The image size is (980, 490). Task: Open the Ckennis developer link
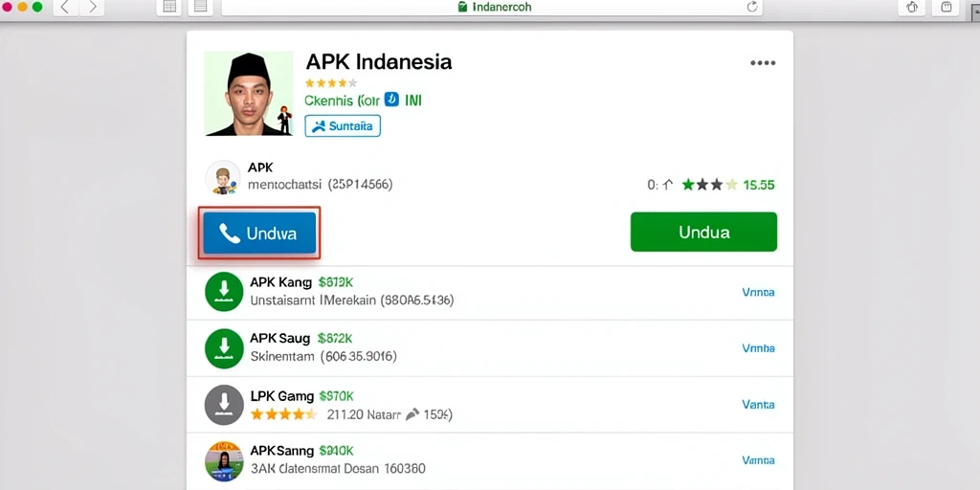tap(342, 100)
